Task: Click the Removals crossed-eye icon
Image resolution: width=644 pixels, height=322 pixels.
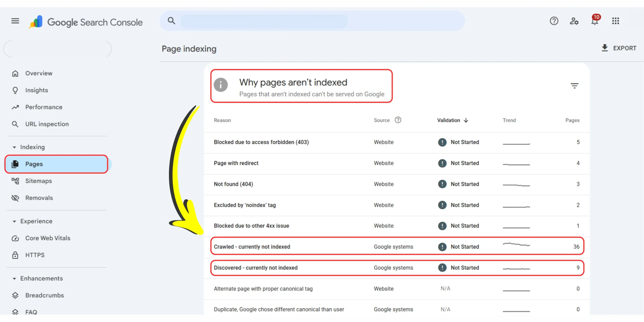Action: pyautogui.click(x=15, y=198)
